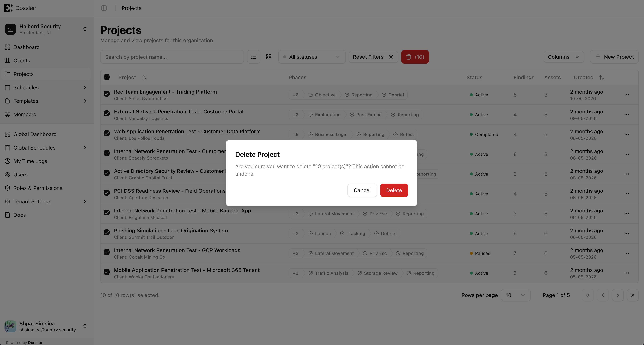Open Roles & Permissions shield icon
The image size is (644, 345).
click(7, 188)
